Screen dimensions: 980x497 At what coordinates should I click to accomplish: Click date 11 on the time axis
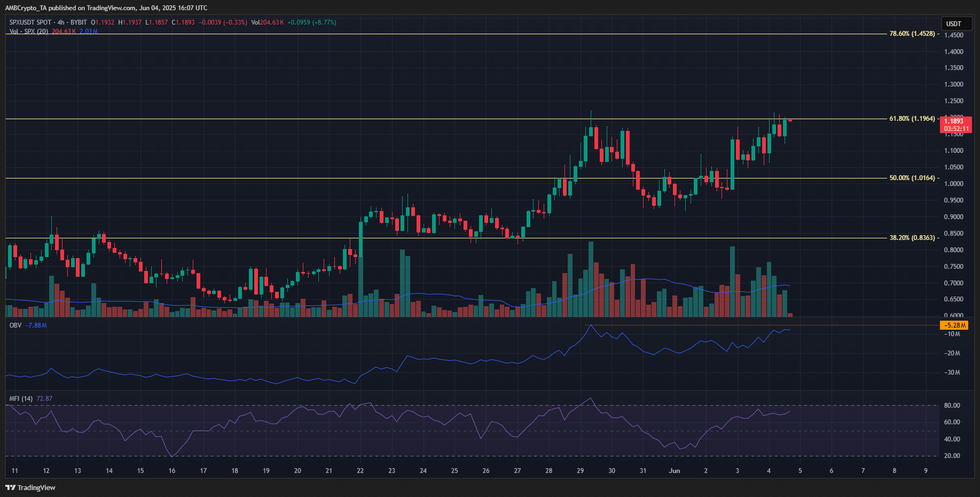pos(15,471)
